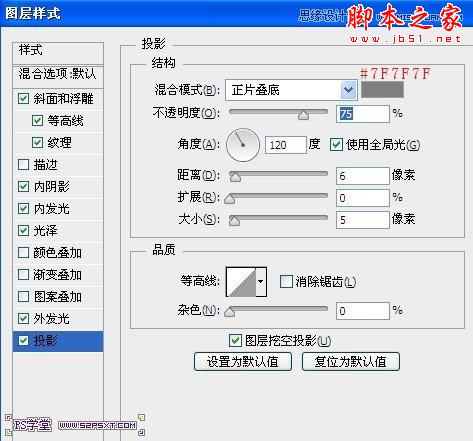473x441 pixels.
Task: Focus the 大小 field showing 5
Action: [x=363, y=220]
